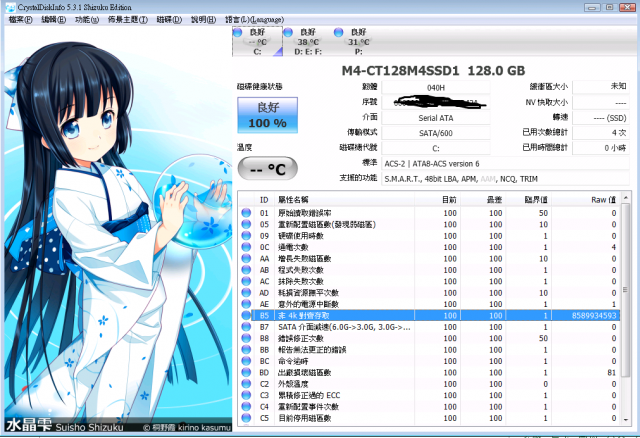
Task: Click the status orb for attribute 01
Action: coord(246,213)
